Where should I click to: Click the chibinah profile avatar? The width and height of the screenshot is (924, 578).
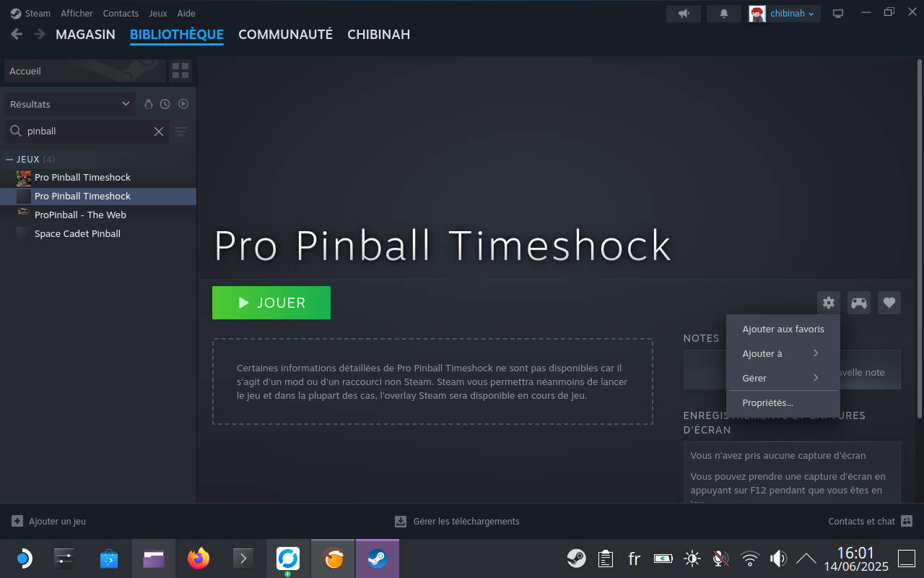[x=757, y=14]
